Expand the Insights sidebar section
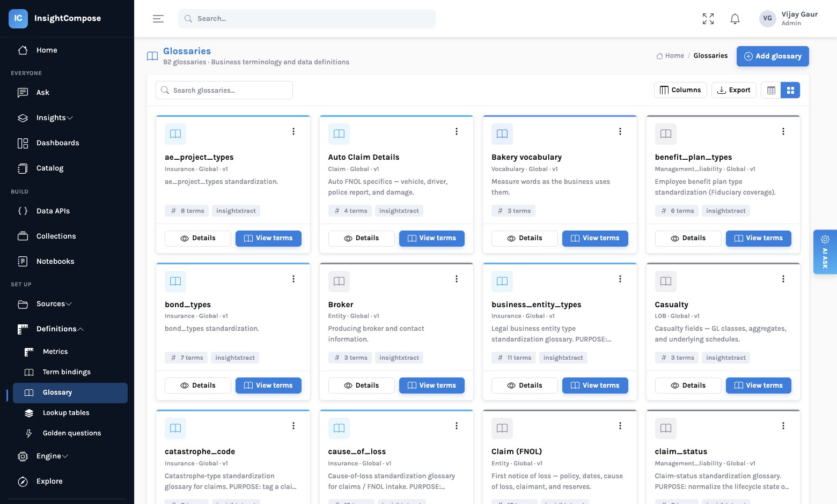Screen dimensions: 837x504 70,118
